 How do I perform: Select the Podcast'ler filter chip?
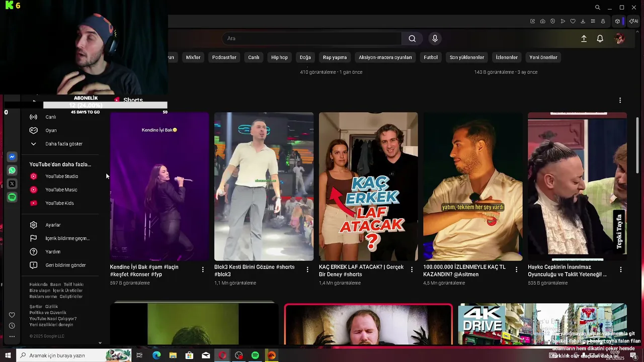(x=224, y=57)
